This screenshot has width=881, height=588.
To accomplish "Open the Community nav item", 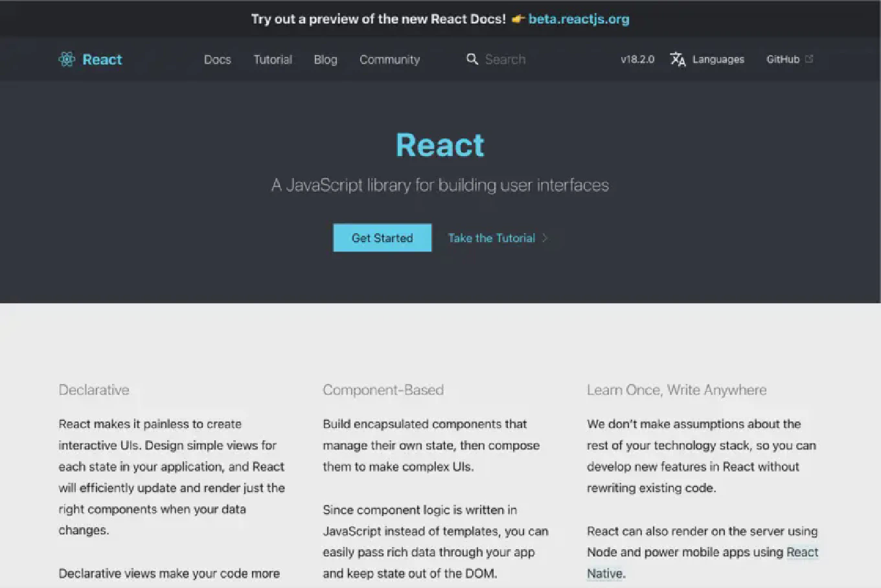I will pos(389,60).
